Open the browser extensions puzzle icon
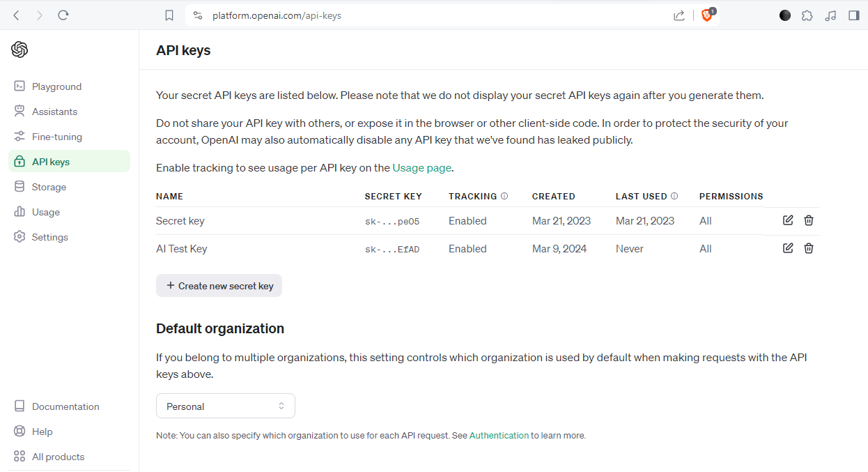 click(x=807, y=15)
